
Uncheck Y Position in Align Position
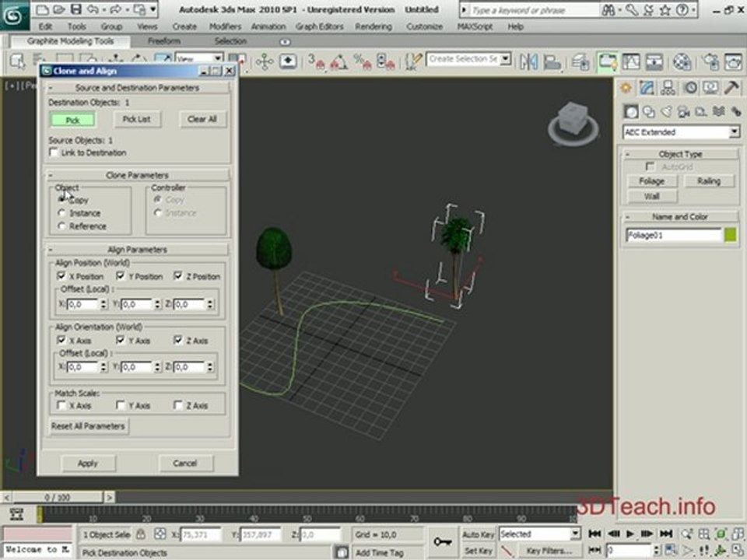121,275
